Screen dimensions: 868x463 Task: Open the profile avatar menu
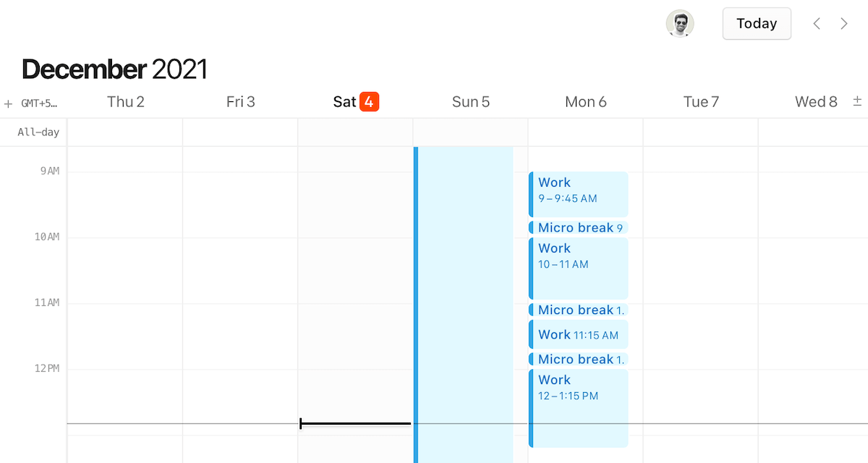679,23
